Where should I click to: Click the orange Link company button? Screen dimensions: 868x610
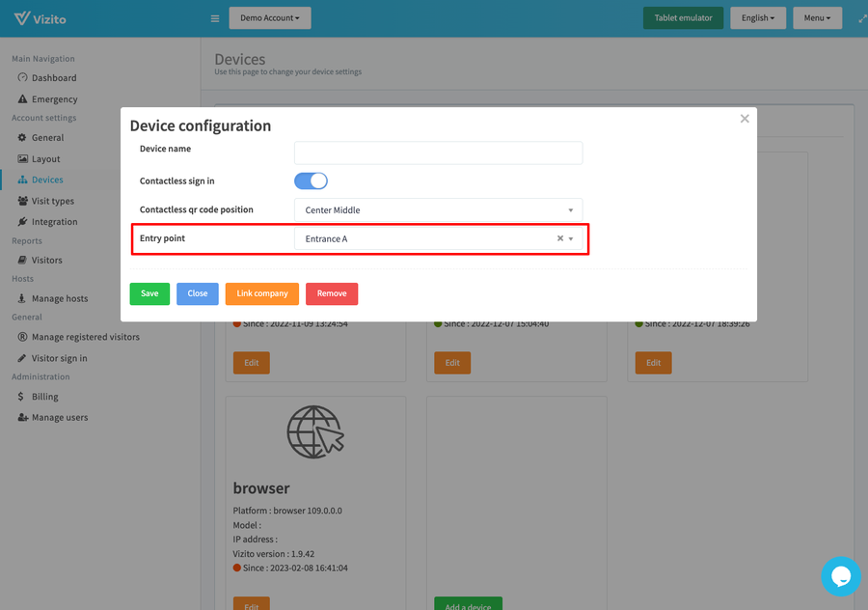point(262,293)
